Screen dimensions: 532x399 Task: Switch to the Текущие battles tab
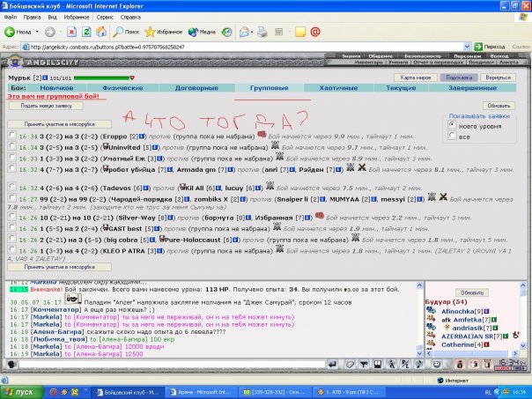click(401, 88)
